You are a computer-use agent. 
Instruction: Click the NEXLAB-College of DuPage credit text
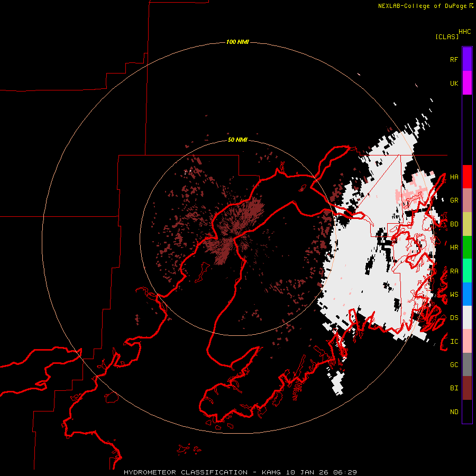[x=422, y=6]
